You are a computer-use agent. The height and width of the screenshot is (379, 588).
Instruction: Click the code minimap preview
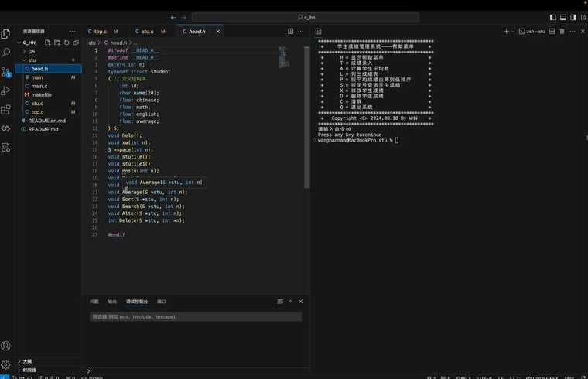284,57
